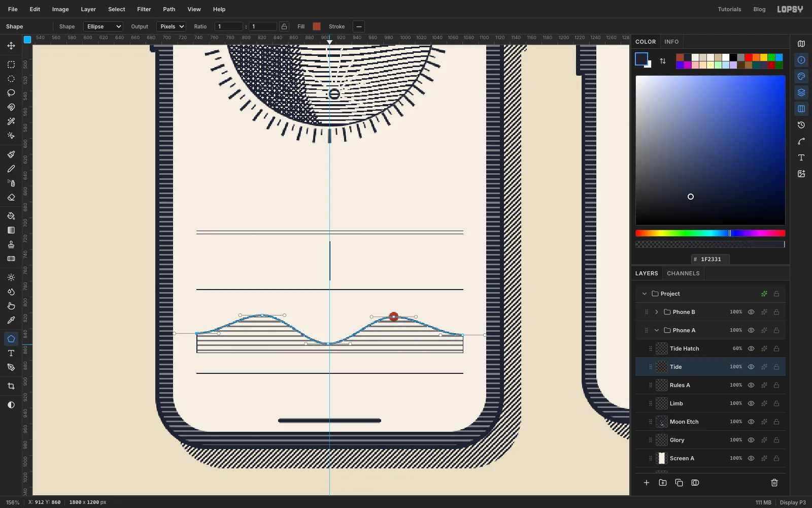Hide the Moon Etch layer
812x508 pixels.
[751, 422]
